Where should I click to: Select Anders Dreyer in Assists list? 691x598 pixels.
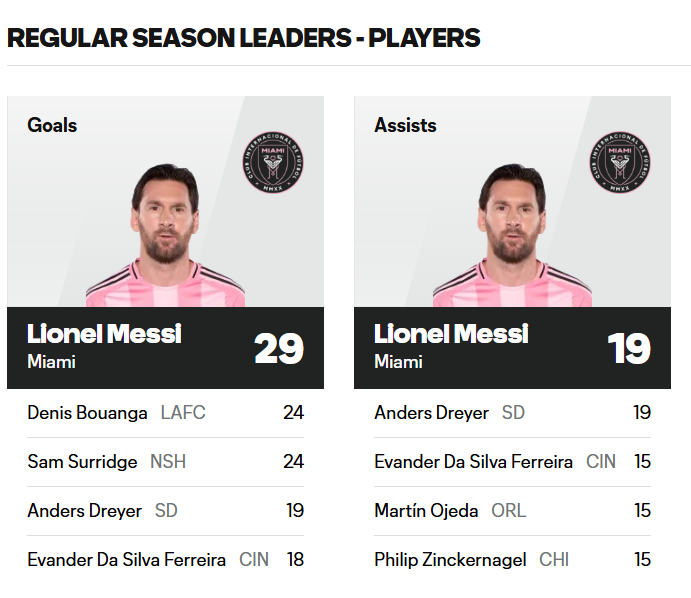point(431,413)
